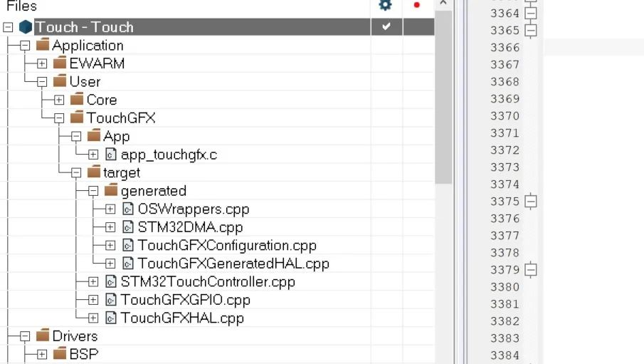
Task: Click the TouchGFX folder icon
Action: 77,118
